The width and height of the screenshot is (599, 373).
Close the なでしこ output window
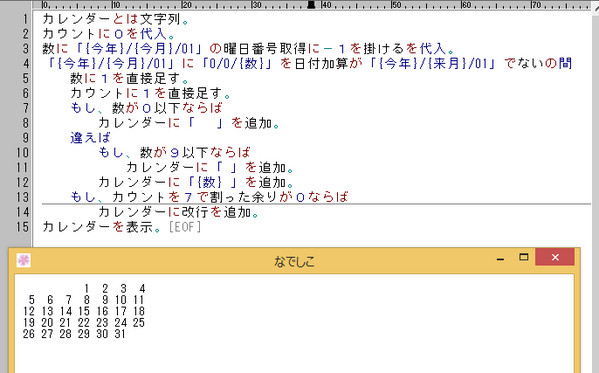(555, 257)
